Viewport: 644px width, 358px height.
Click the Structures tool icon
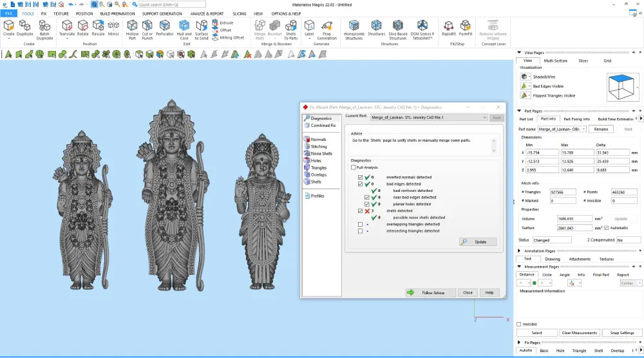click(x=376, y=28)
